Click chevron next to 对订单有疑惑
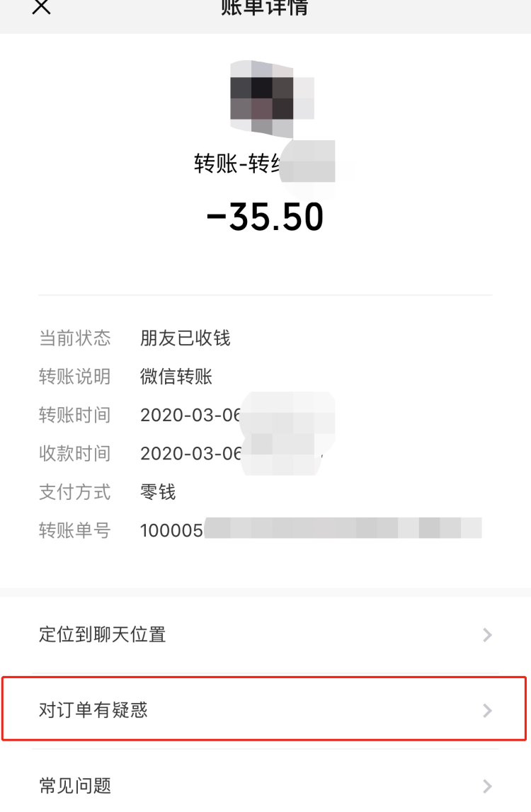Viewport: 531px width, 812px height. tap(487, 711)
